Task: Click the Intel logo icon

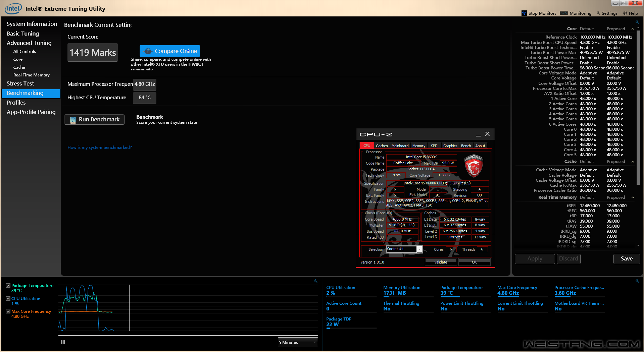Action: coord(13,8)
